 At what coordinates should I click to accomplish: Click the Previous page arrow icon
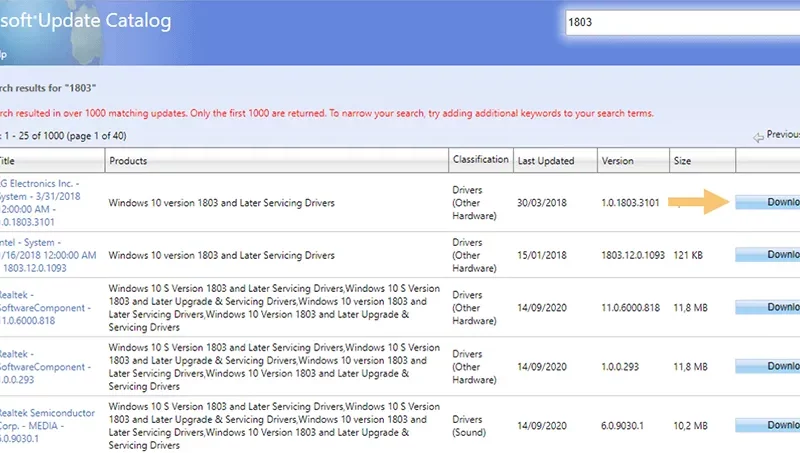(x=758, y=137)
